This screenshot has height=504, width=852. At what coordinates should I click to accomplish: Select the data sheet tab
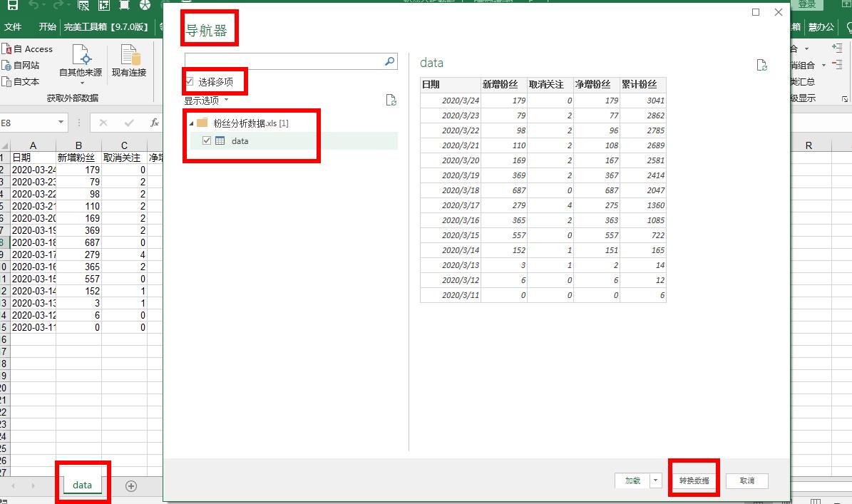pos(82,485)
